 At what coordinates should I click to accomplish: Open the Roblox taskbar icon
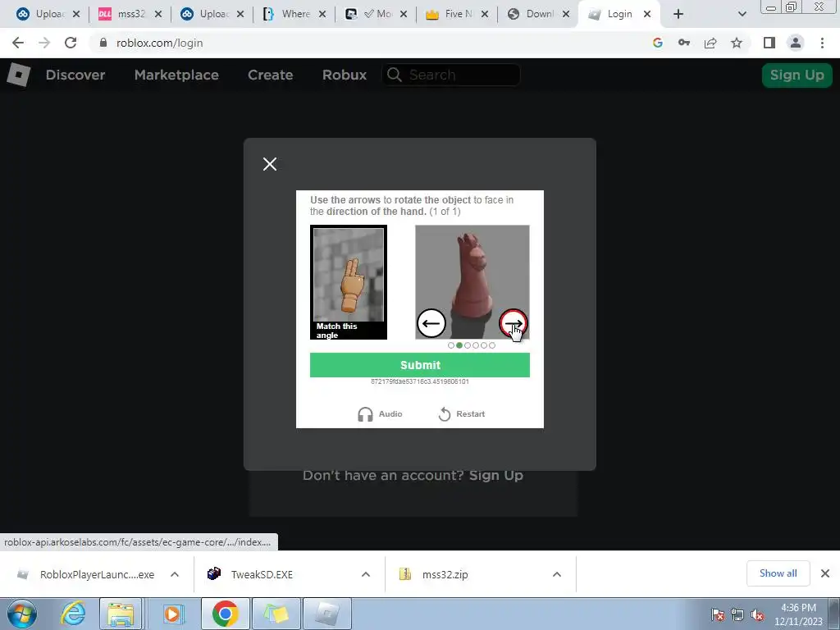pyautogui.click(x=327, y=614)
